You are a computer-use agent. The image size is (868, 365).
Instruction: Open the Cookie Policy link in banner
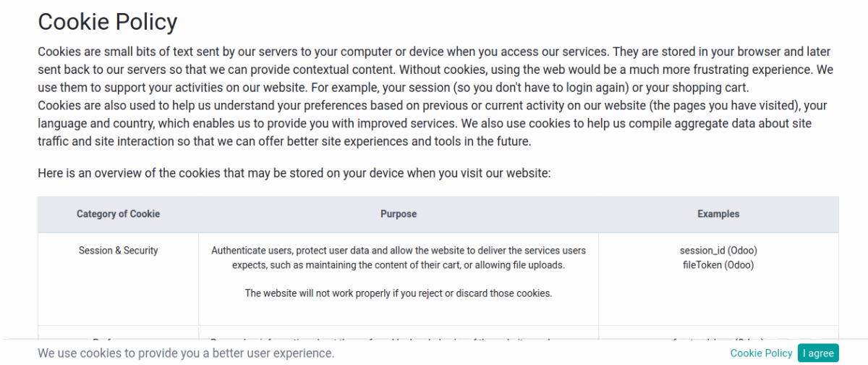[x=761, y=353]
